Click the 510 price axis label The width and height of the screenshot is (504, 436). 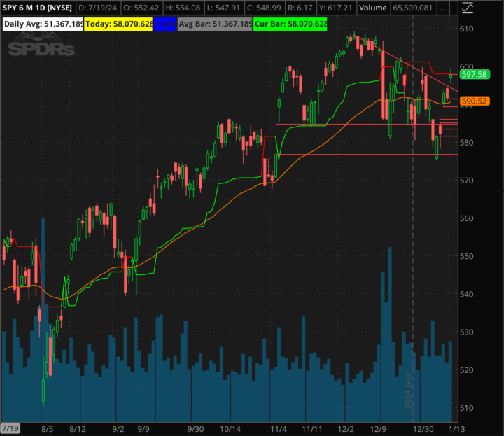466,408
